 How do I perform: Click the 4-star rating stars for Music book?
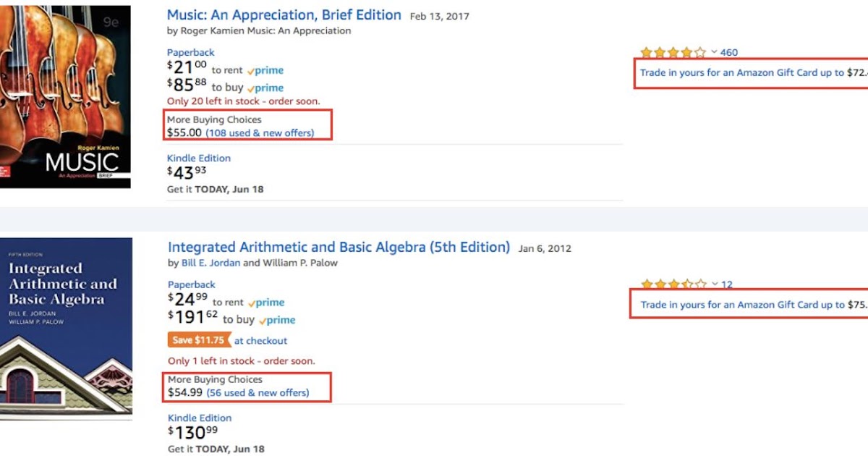click(x=673, y=52)
